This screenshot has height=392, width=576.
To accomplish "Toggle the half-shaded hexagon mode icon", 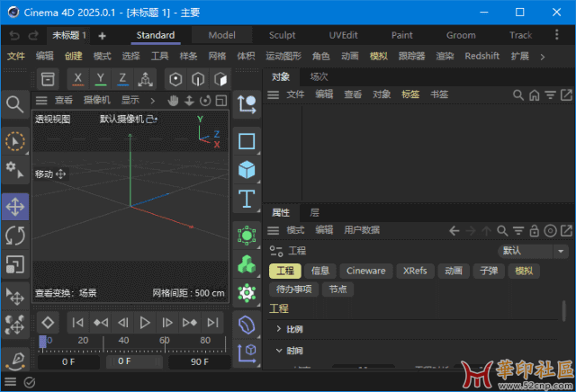I will 198,79.
